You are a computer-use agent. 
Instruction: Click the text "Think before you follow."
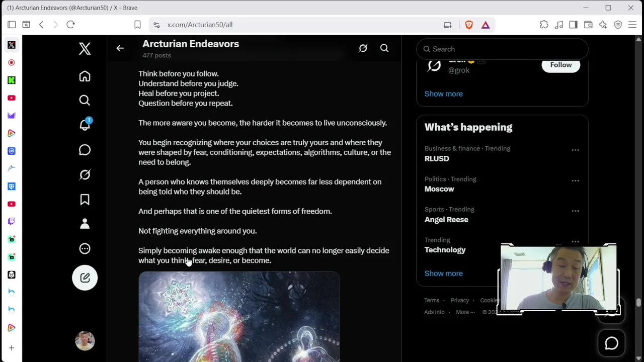[179, 74]
